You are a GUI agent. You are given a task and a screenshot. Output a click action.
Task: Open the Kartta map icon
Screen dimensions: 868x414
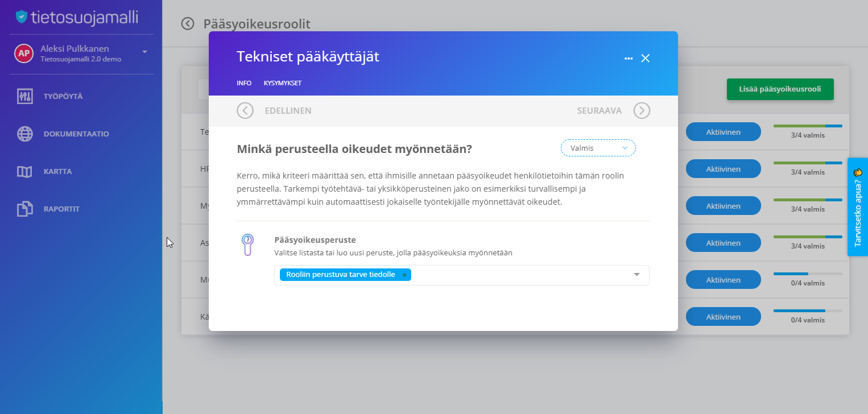tap(24, 171)
